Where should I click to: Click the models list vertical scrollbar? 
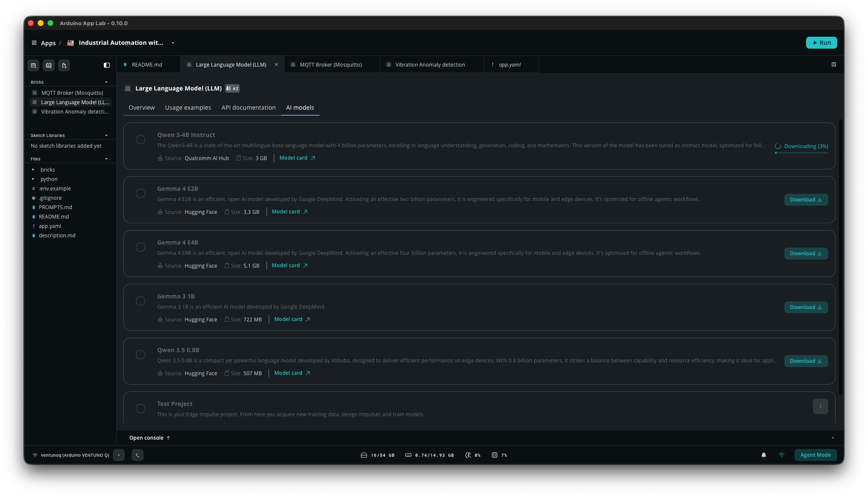click(841, 257)
